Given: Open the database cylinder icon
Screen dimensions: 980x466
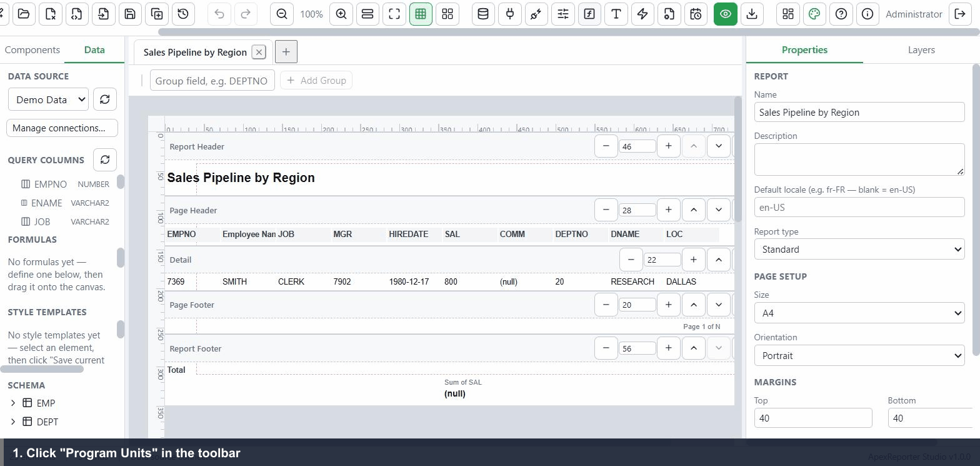Looking at the screenshot, I should click(x=483, y=14).
